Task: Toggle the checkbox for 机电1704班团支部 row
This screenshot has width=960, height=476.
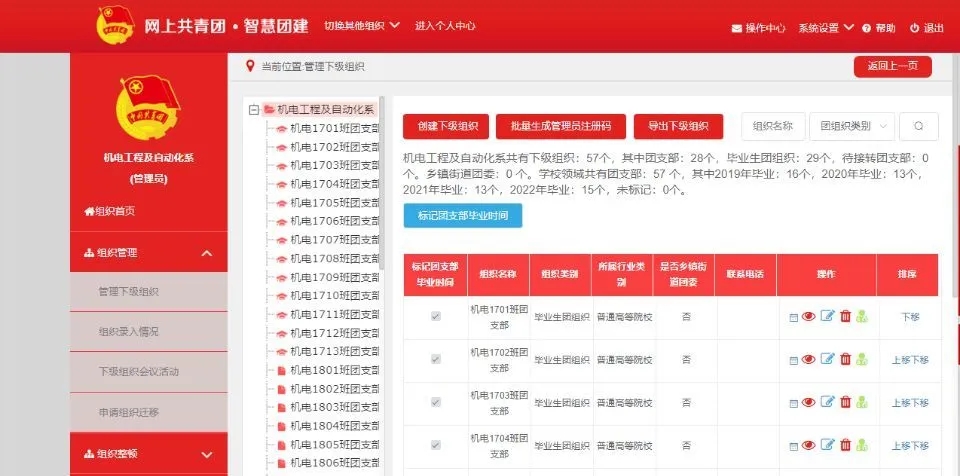Action: click(435, 445)
